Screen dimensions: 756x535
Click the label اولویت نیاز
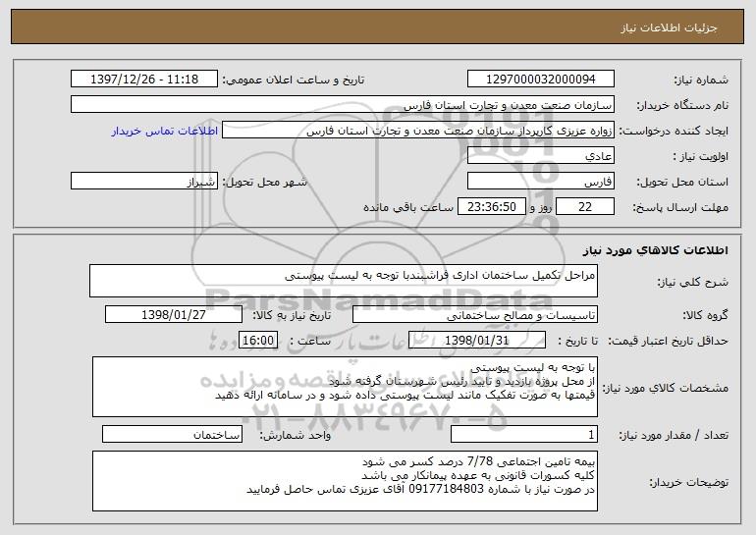[701, 156]
